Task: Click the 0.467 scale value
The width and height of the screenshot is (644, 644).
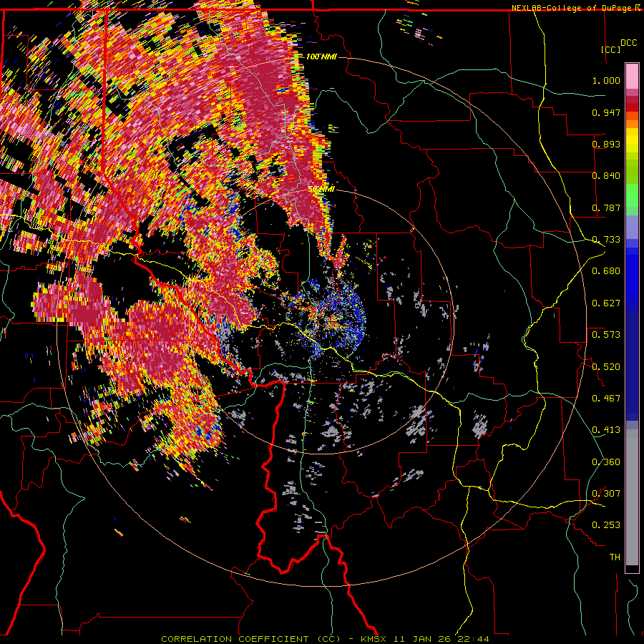Action: point(606,399)
